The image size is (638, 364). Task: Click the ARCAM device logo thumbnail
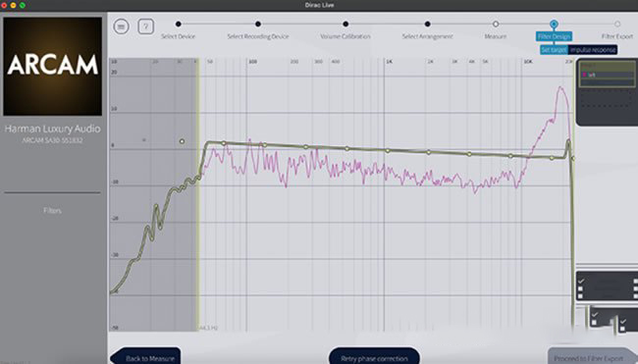pyautogui.click(x=52, y=67)
